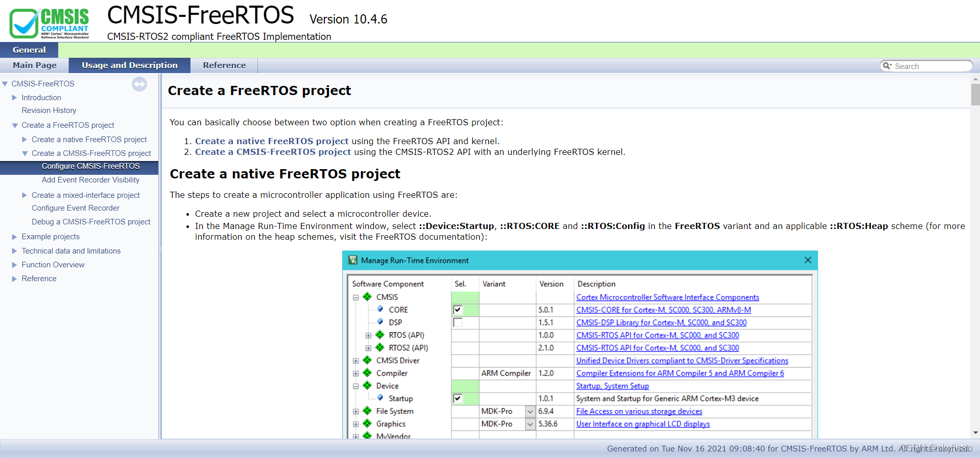This screenshot has width=980, height=458.
Task: Click the scrollbar down arrow
Action: pos(975,433)
